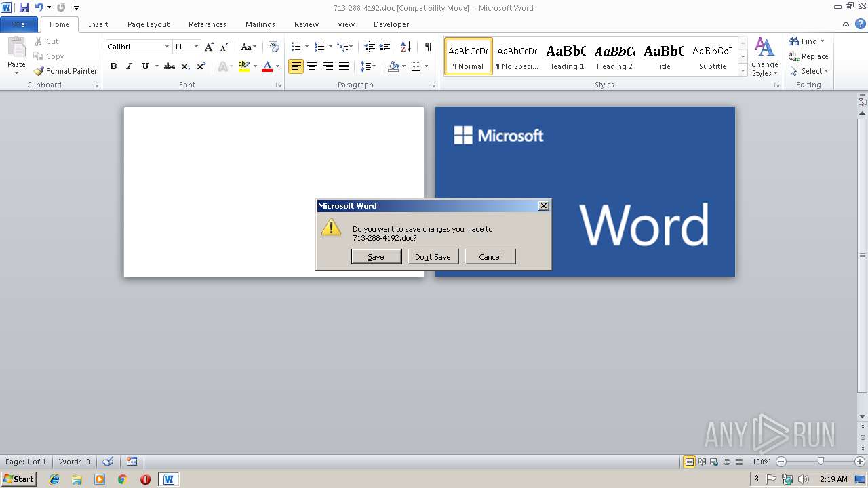Toggle Bold formatting
This screenshot has width=868, height=488.
point(113,66)
